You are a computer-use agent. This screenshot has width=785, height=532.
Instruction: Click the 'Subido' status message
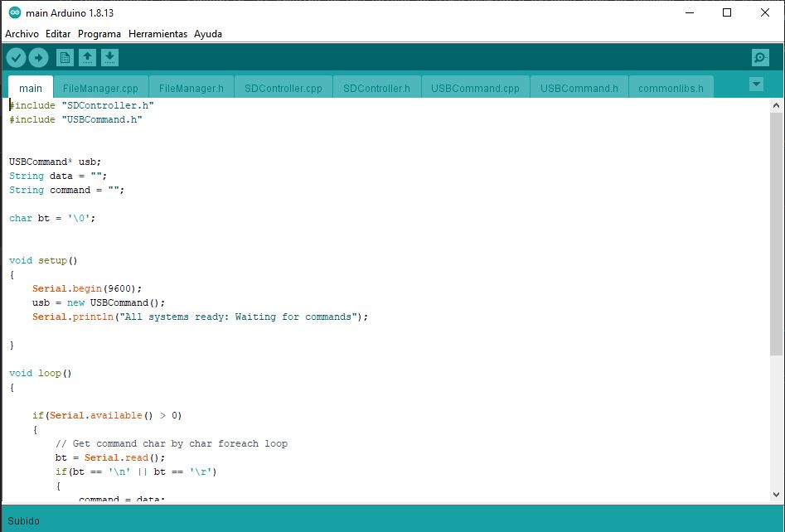tap(23, 521)
